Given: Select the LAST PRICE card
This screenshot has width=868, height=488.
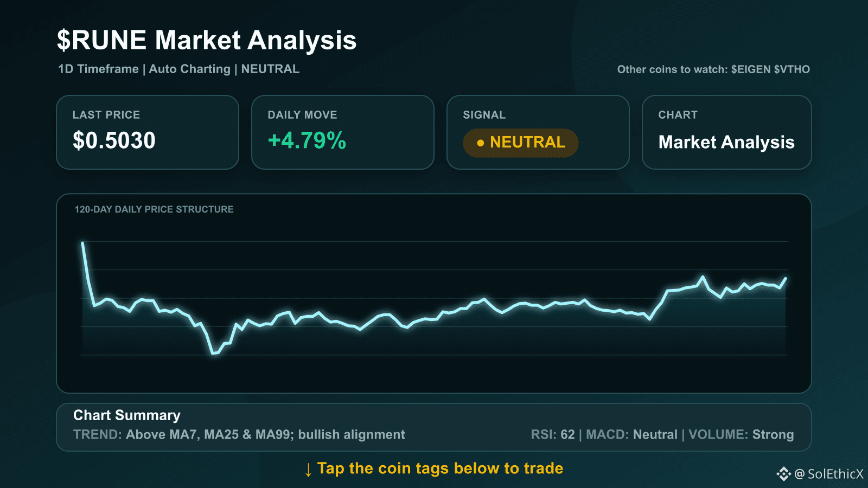Looking at the screenshot, I should pyautogui.click(x=148, y=132).
